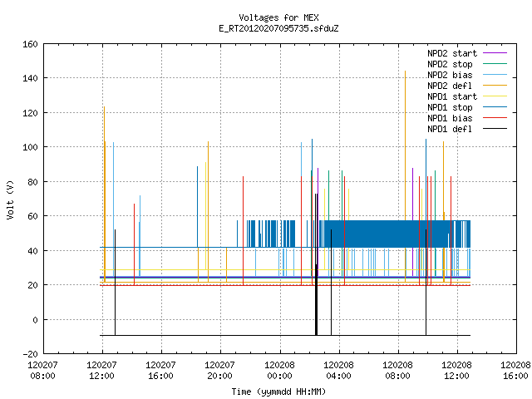Click the chart title 'Voltages for MEX'
The width and height of the screenshot is (532, 399).
(278, 17)
